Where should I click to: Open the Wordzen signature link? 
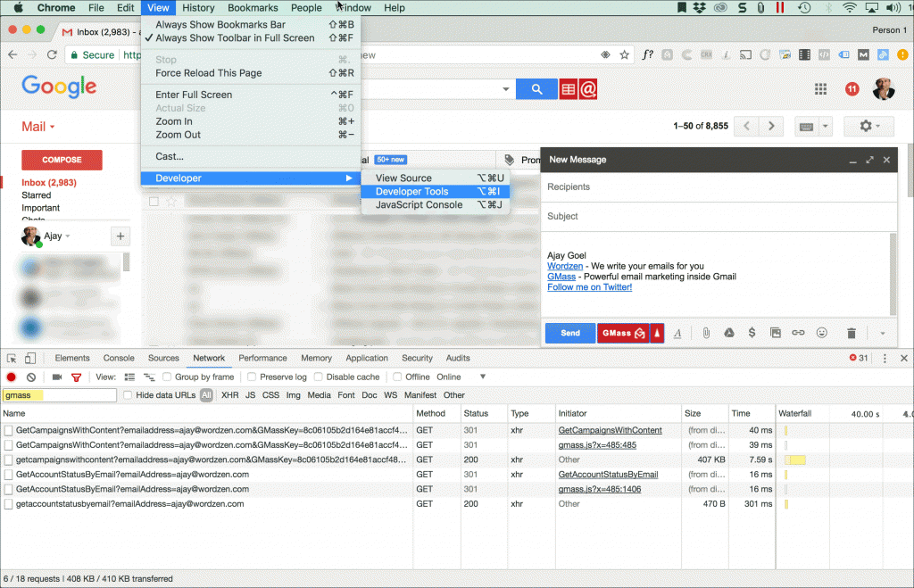click(565, 266)
